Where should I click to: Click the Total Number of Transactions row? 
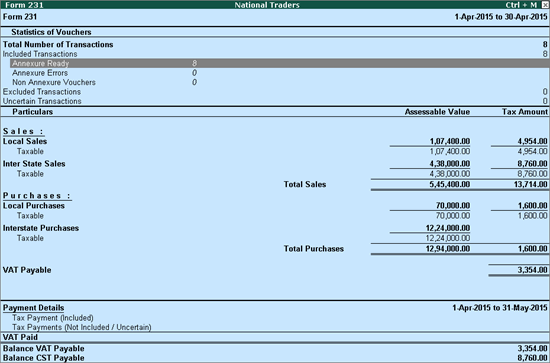[x=275, y=45]
